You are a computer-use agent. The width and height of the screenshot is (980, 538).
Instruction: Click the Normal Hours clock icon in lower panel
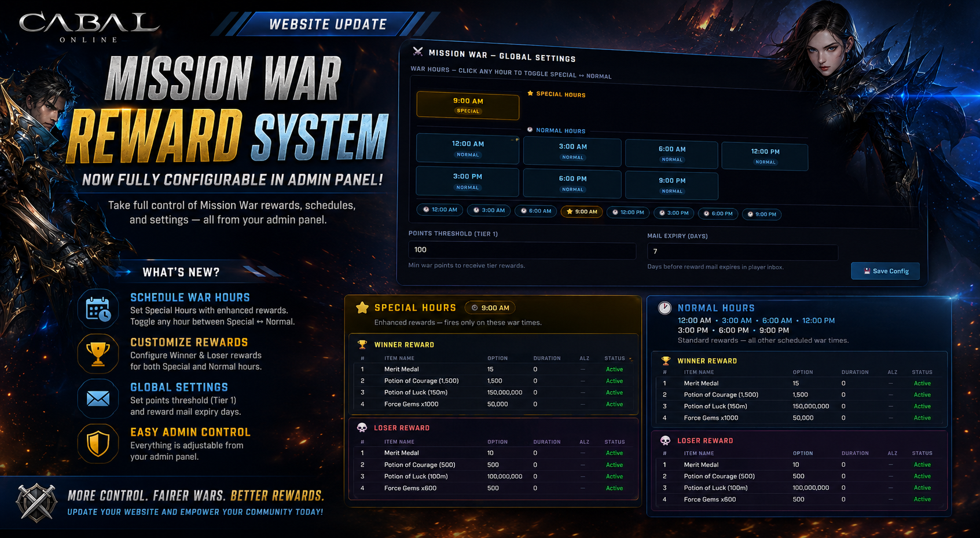665,308
